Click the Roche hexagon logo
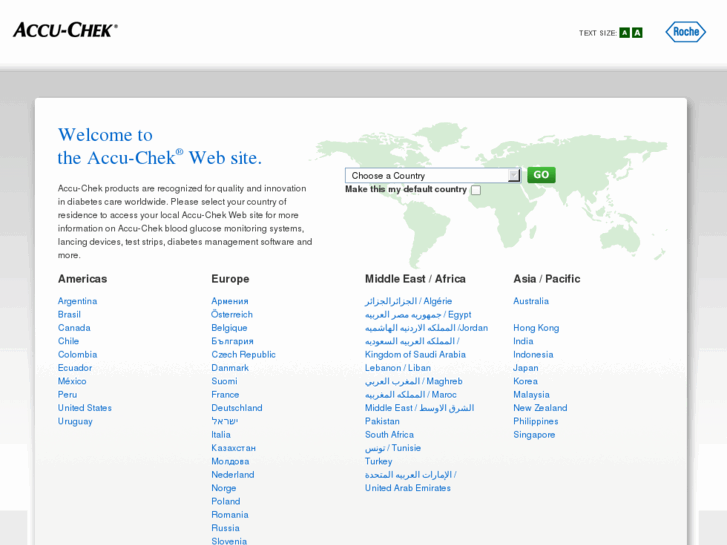Image resolution: width=727 pixels, height=545 pixels. (x=685, y=32)
